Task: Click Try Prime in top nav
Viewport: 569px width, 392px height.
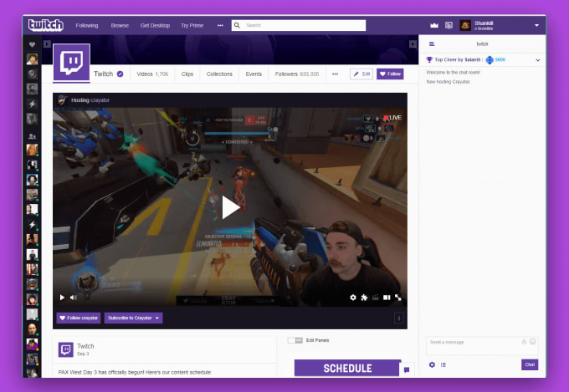Action: pos(192,25)
